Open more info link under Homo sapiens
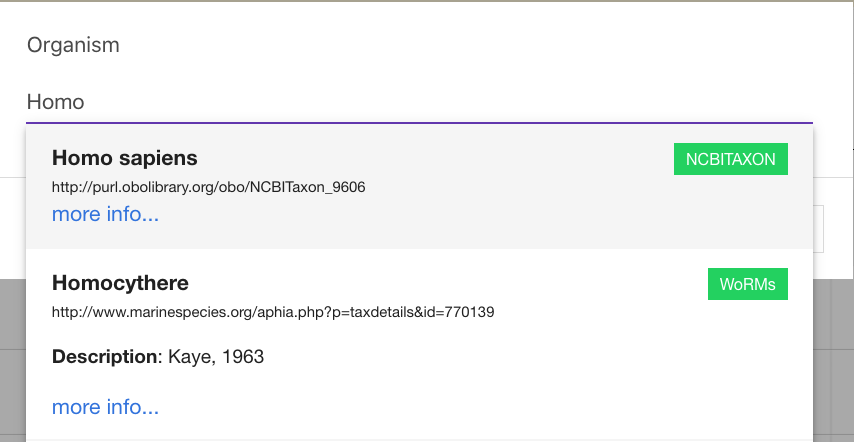Screen dimensions: 854x442 (105, 214)
